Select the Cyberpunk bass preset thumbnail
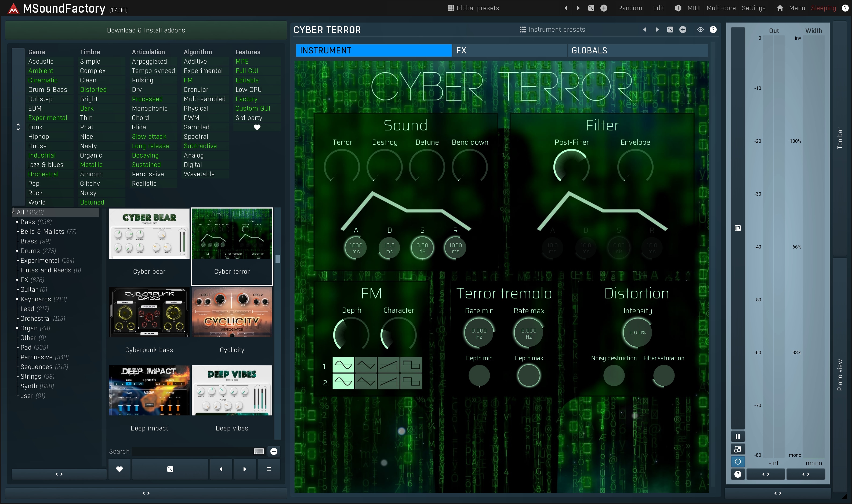 click(x=149, y=312)
